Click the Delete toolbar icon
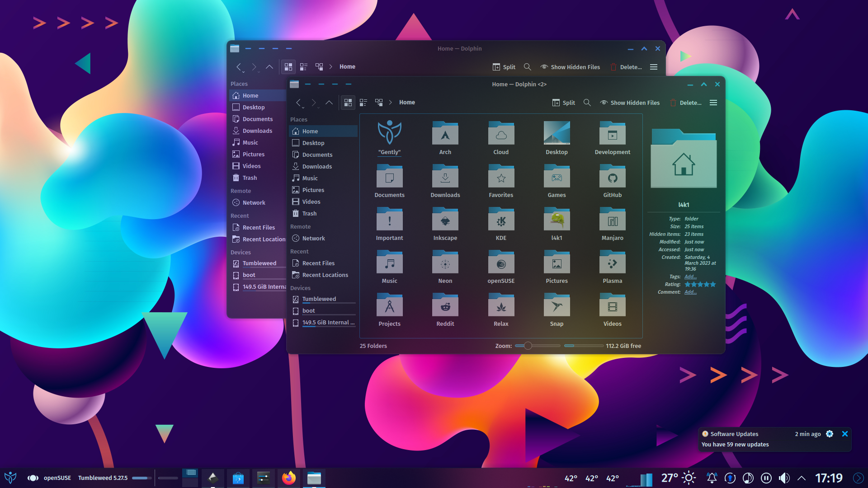This screenshot has height=488, width=868. tap(672, 103)
